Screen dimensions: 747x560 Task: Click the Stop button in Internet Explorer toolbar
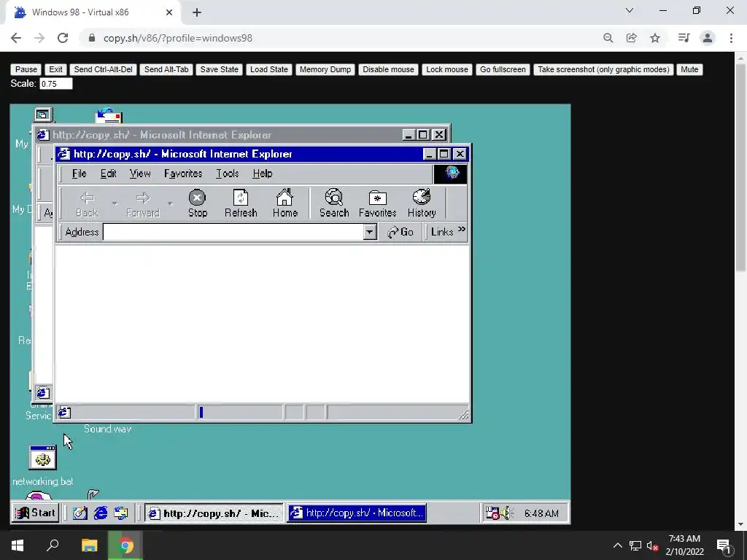[197, 203]
